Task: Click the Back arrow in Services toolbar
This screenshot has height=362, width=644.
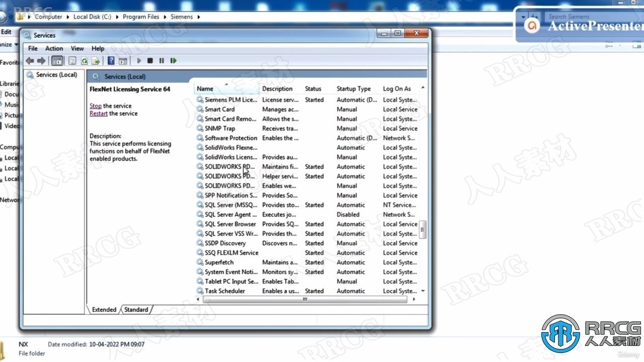Action: (x=30, y=61)
